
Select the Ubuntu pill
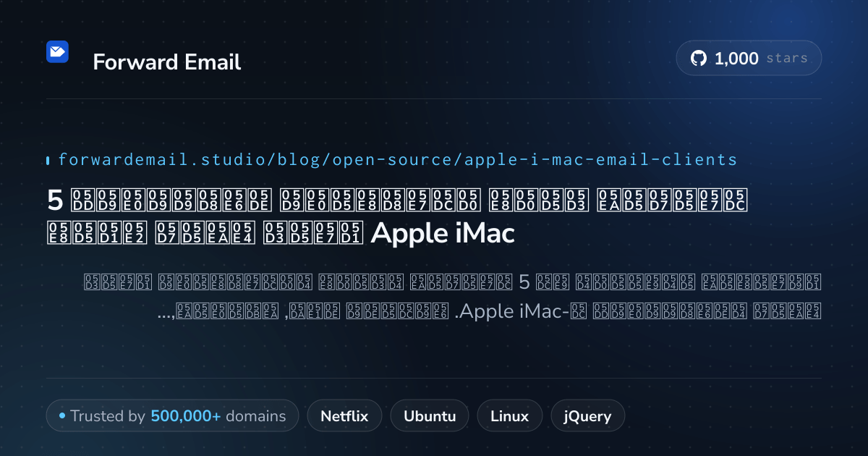[430, 416]
